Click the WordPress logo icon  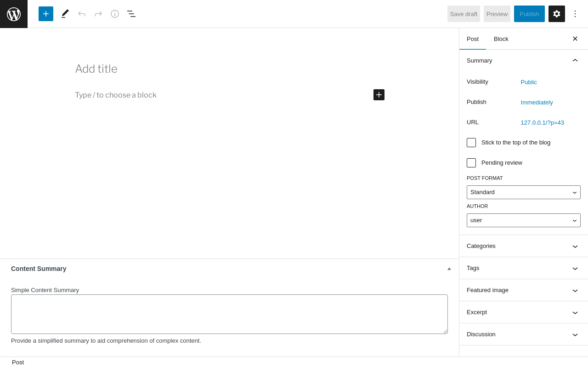(x=14, y=14)
